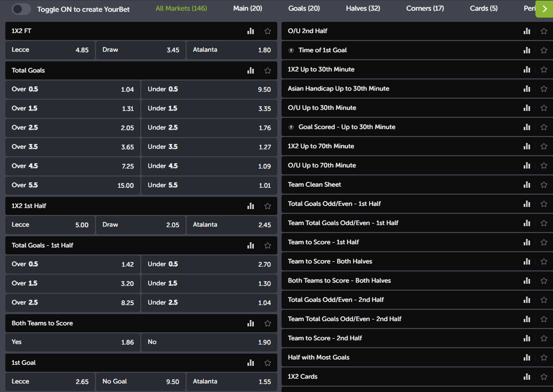
Task: Open stats chart for Both Teams to Score
Action: (251, 323)
